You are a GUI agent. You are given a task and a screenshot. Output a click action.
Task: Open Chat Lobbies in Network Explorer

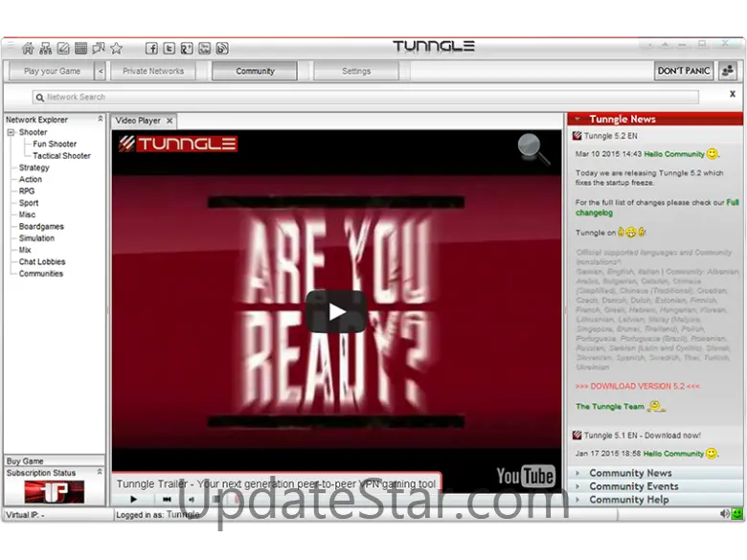(42, 262)
